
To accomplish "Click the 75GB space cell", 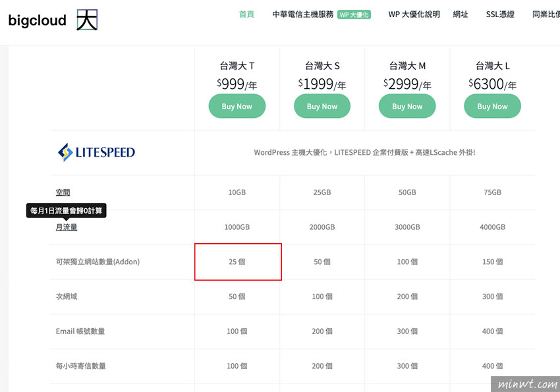I will pyautogui.click(x=493, y=192).
